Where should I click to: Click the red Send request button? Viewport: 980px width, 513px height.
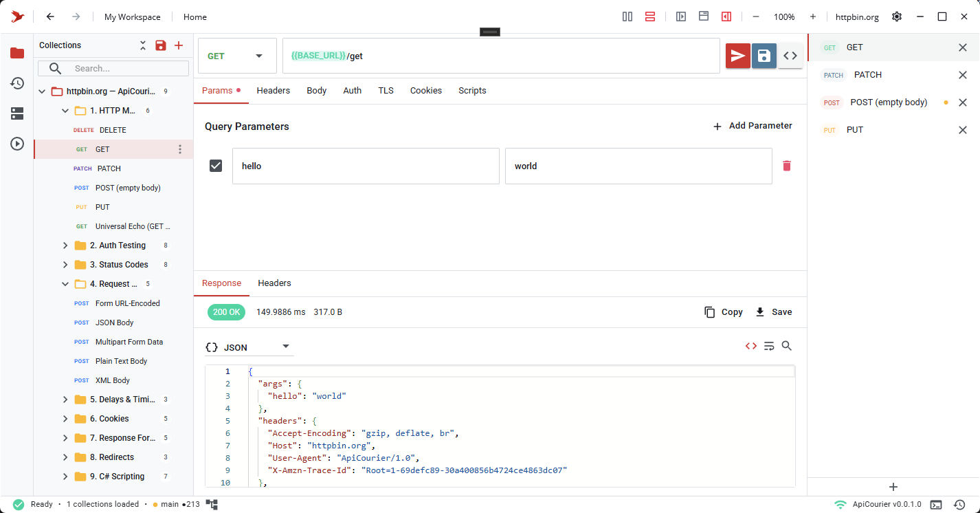pyautogui.click(x=738, y=56)
